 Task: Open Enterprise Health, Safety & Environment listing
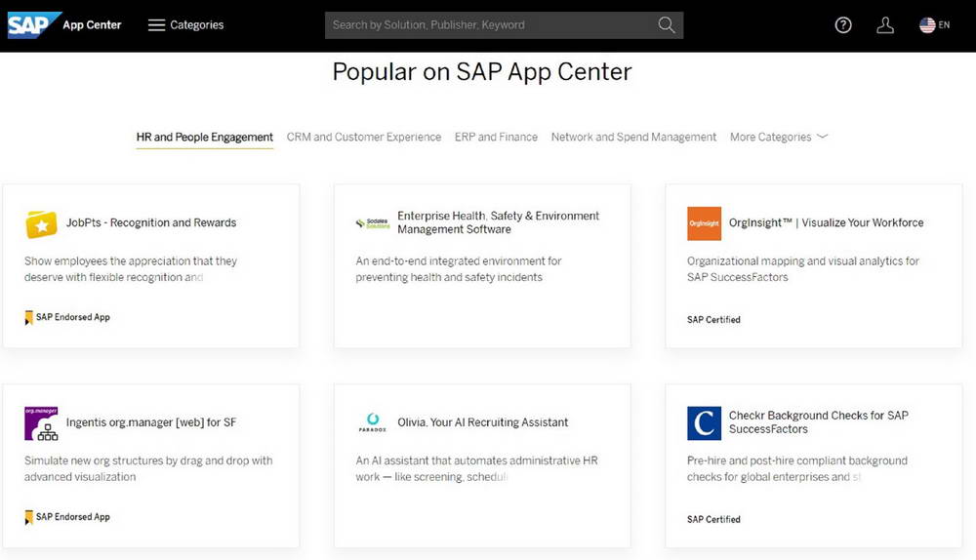point(498,222)
